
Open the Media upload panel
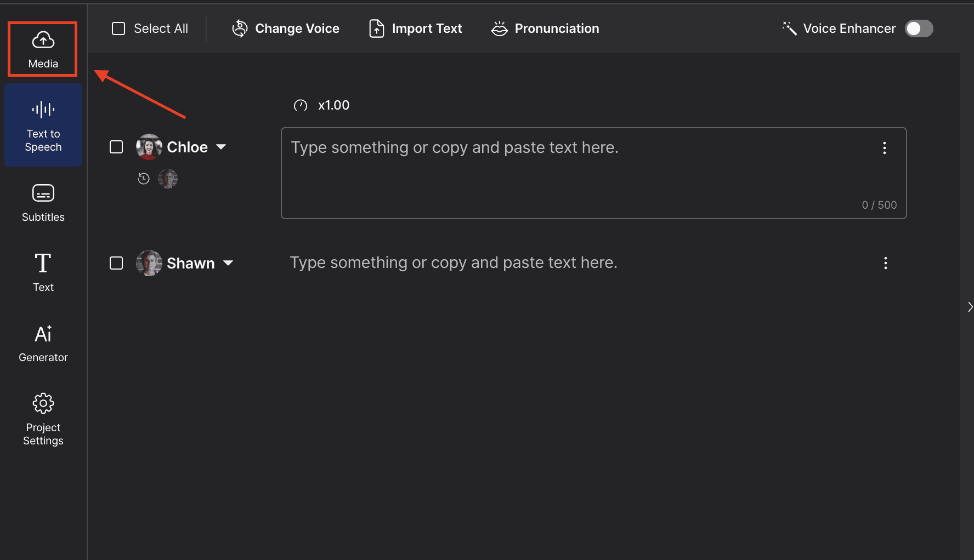coord(42,49)
